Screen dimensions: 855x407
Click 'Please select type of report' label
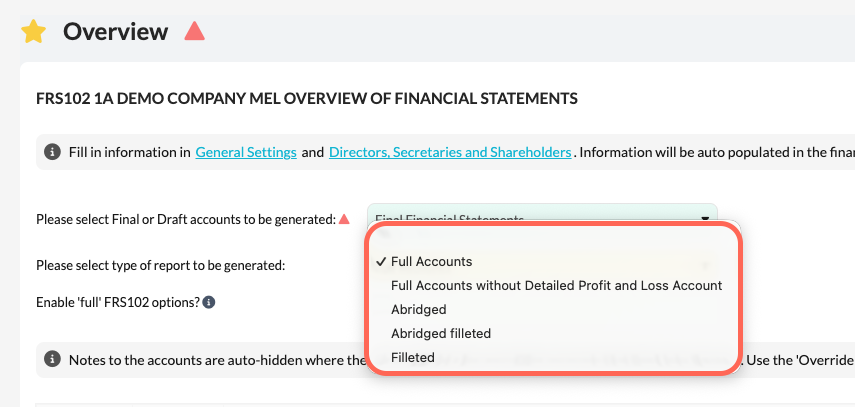[x=160, y=265]
